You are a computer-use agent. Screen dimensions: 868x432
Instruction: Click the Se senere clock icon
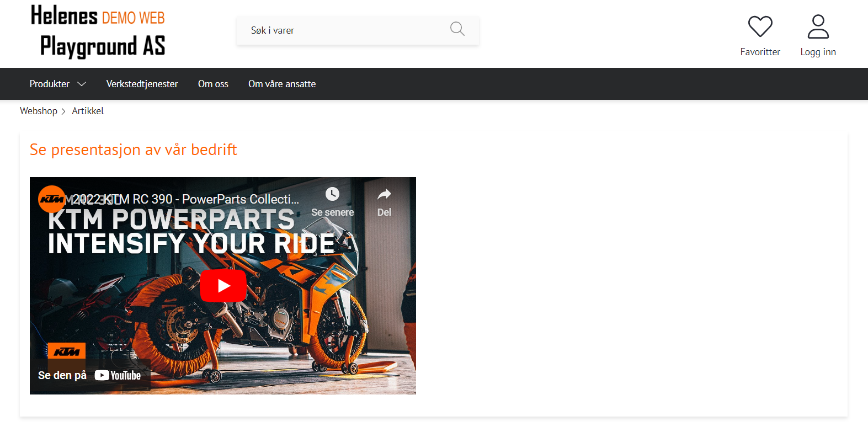(x=332, y=194)
